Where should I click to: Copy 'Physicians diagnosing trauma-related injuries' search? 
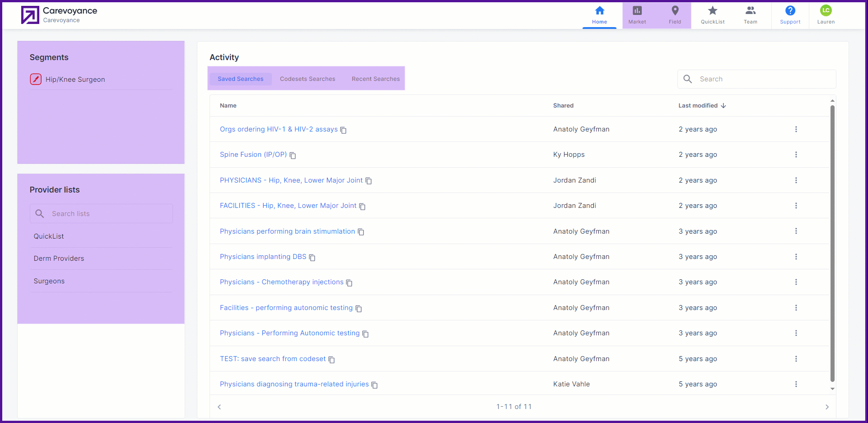[374, 385]
